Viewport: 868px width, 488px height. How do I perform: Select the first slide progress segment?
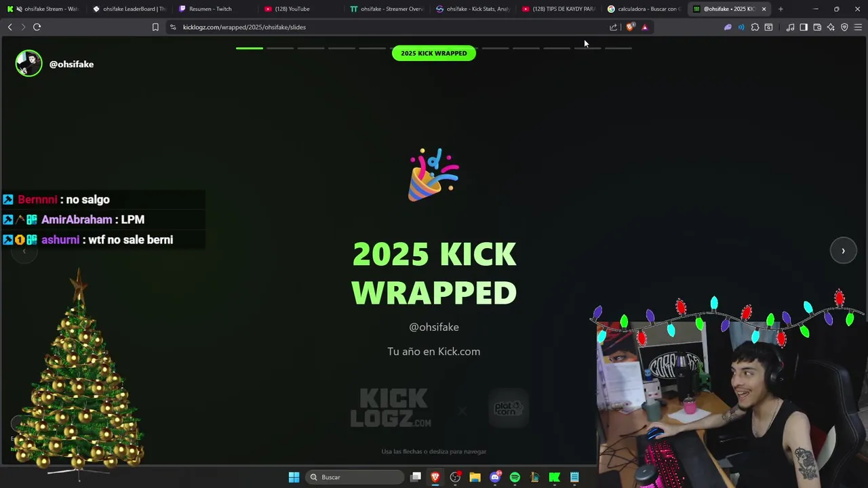click(x=250, y=48)
